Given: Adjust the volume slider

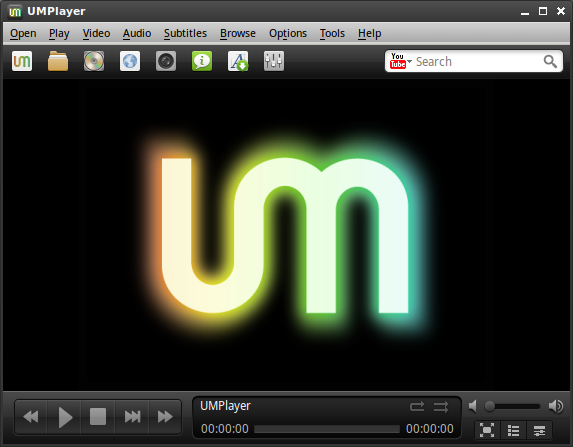Looking at the screenshot, I should [x=512, y=406].
